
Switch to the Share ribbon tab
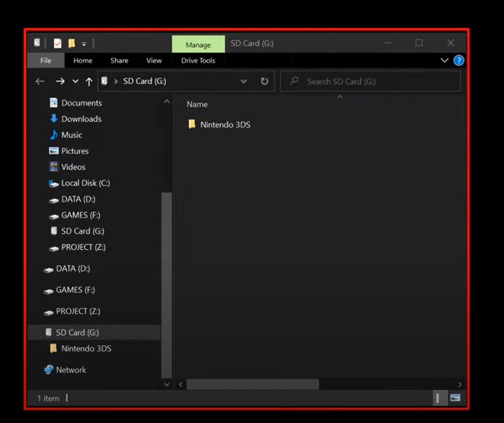pos(119,60)
